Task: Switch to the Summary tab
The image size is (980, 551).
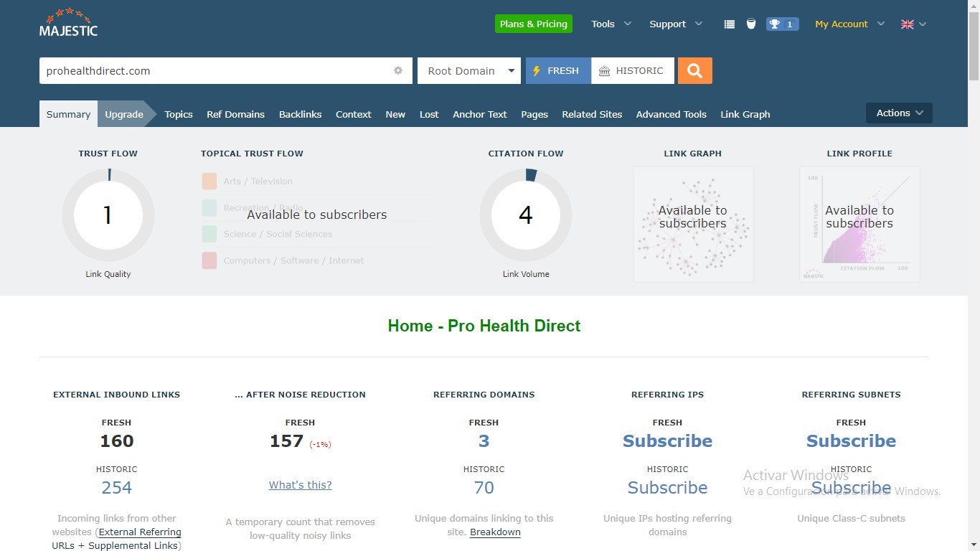Action: [68, 114]
